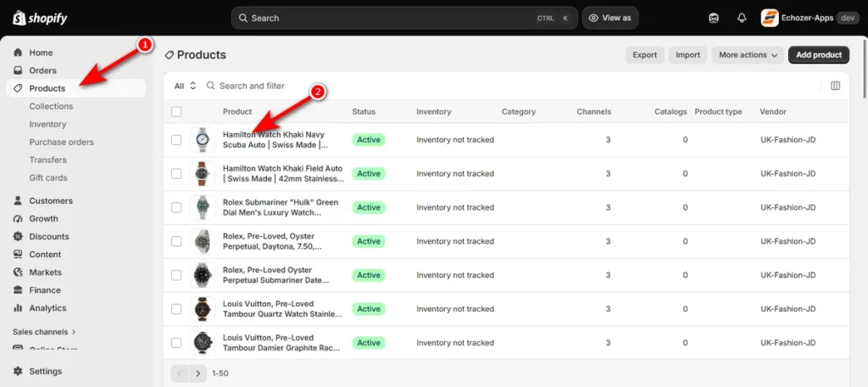Click the Analytics bar chart icon

(x=19, y=308)
